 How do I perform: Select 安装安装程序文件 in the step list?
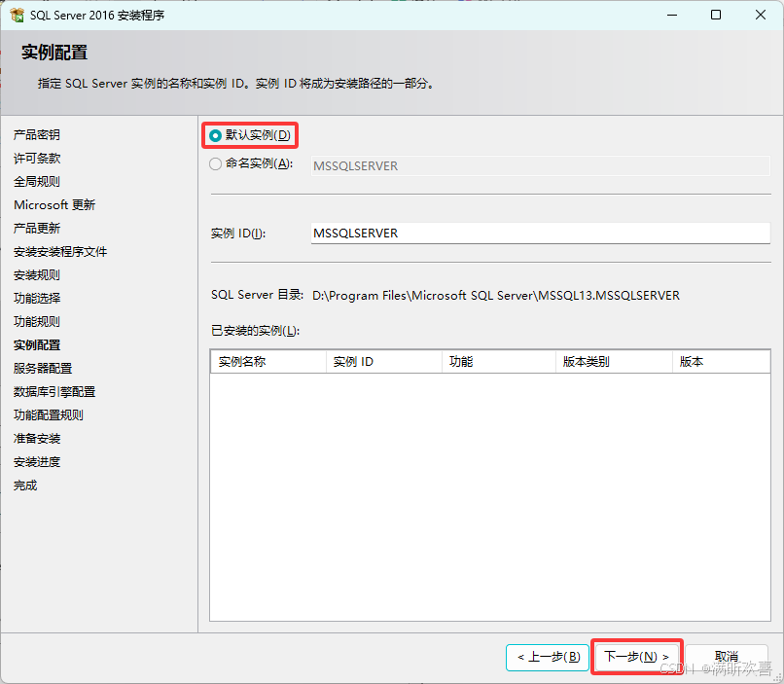click(x=60, y=251)
